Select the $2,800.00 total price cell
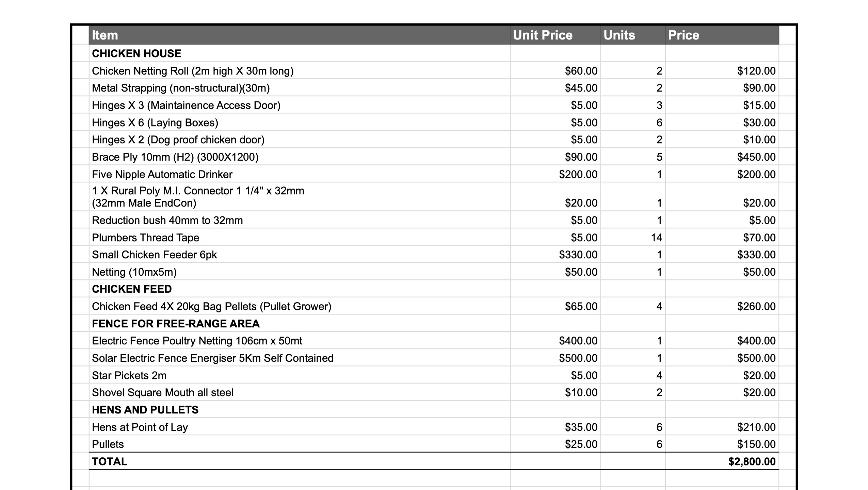Image resolution: width=868 pixels, height=490 pixels. 752,461
